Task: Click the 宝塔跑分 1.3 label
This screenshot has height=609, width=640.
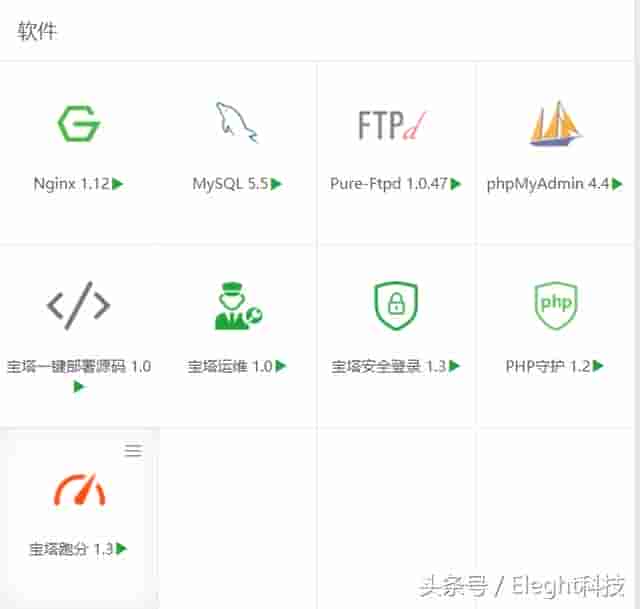Action: [x=71, y=549]
